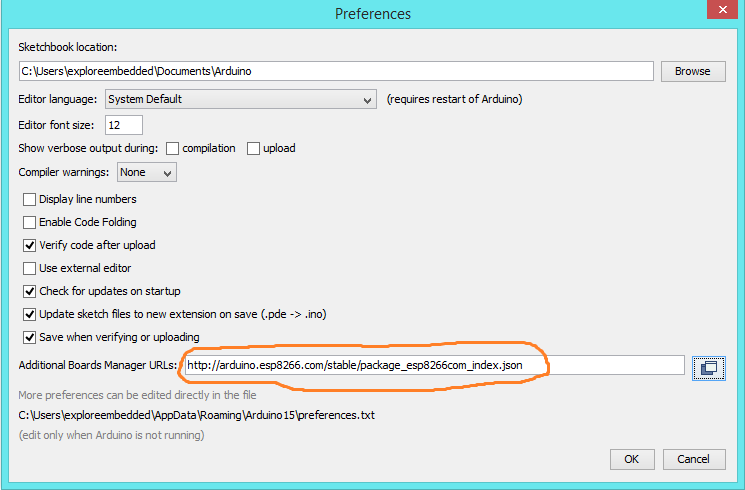This screenshot has width=745, height=490.
Task: Expand the Editor language dropdown
Action: pyautogui.click(x=239, y=99)
